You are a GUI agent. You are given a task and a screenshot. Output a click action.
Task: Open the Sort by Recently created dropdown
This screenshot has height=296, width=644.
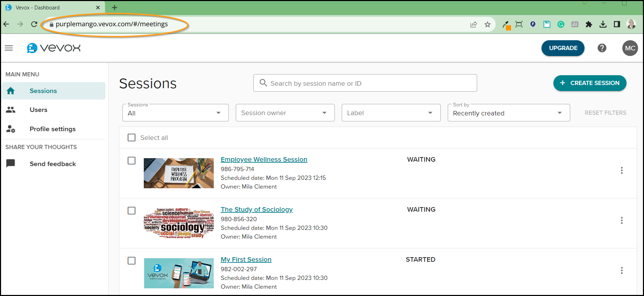(x=509, y=113)
